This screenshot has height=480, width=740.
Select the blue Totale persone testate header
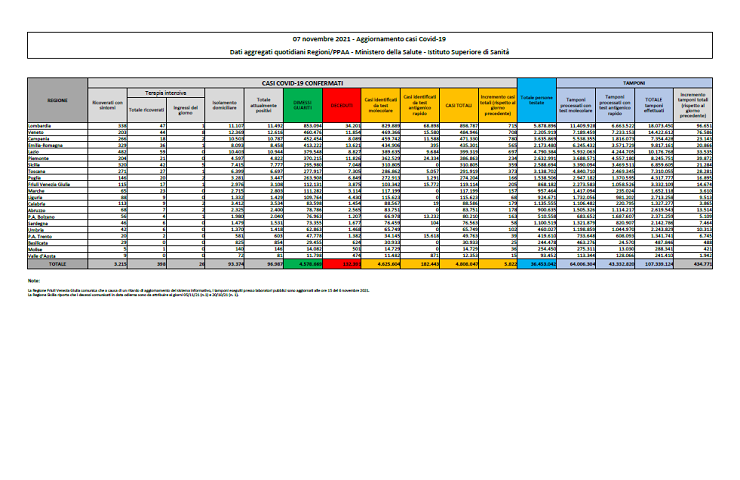[538, 101]
